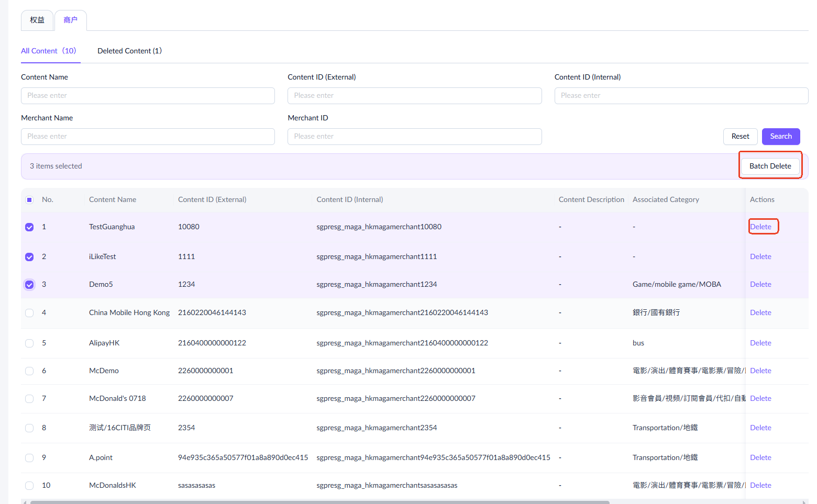Uncheck the TestGuanghua row checkbox
This screenshot has width=817, height=504.
click(x=29, y=227)
